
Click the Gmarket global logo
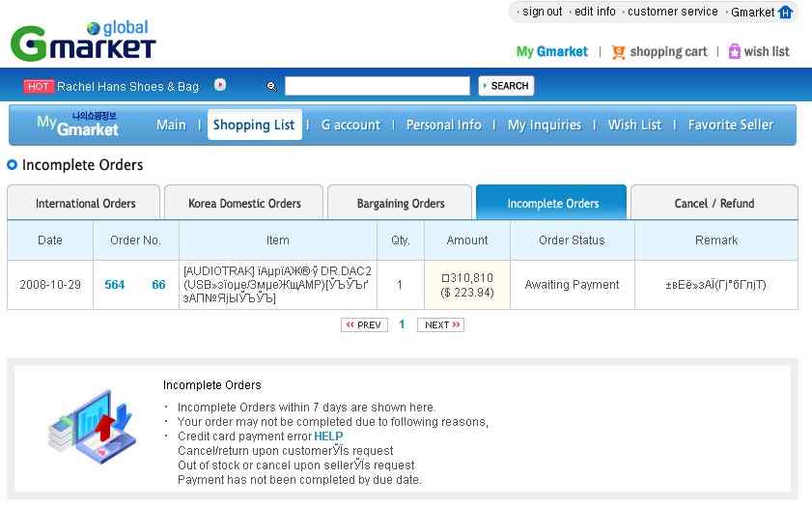(x=82, y=41)
